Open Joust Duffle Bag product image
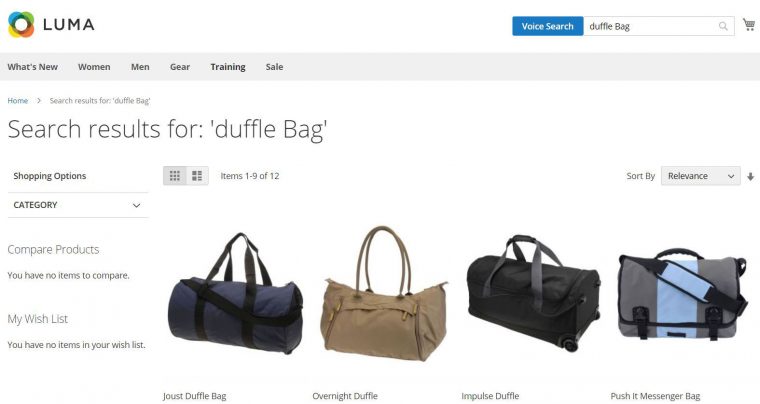The width and height of the screenshot is (760, 404). 236,293
